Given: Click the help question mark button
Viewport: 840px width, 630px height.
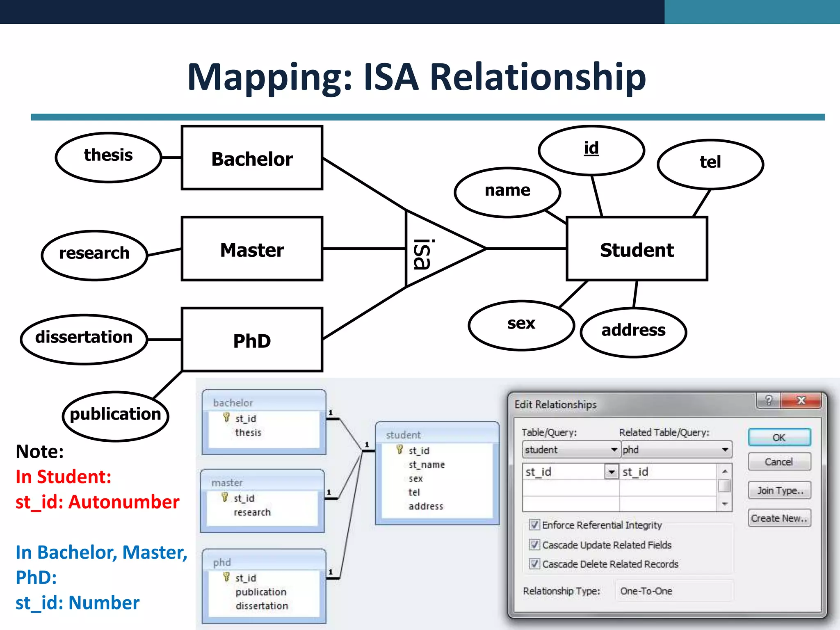Looking at the screenshot, I should tap(769, 400).
